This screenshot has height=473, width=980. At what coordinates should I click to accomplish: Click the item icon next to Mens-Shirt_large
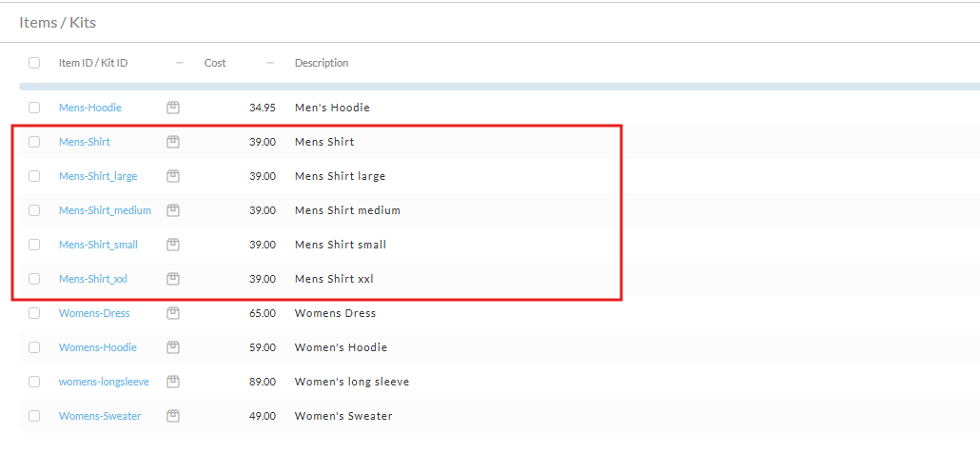[173, 176]
